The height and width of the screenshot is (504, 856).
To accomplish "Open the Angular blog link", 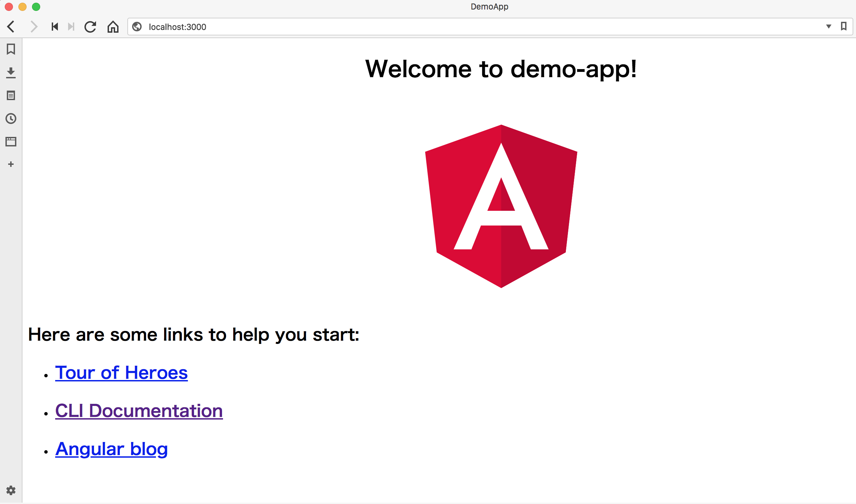I will tap(111, 449).
